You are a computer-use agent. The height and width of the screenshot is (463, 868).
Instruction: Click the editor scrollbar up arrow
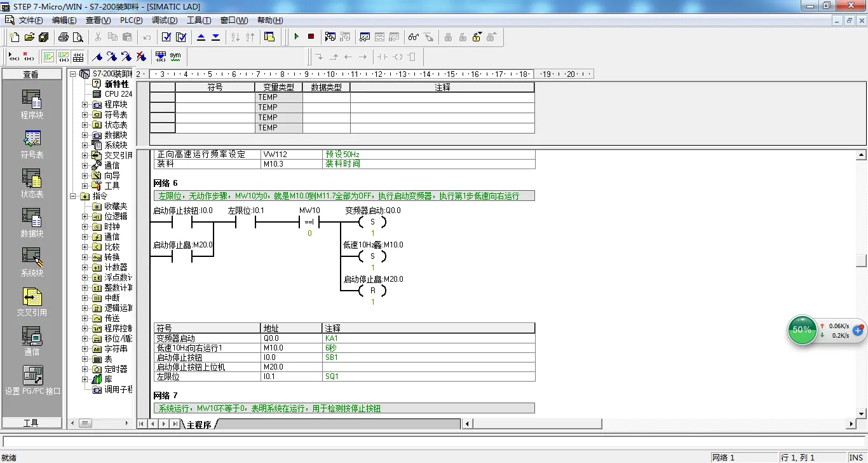pos(862,155)
